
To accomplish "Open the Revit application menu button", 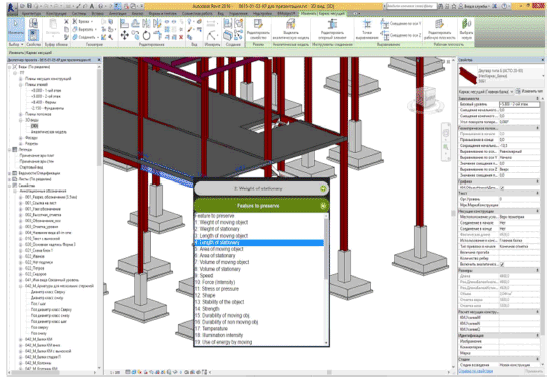I will point(12,8).
